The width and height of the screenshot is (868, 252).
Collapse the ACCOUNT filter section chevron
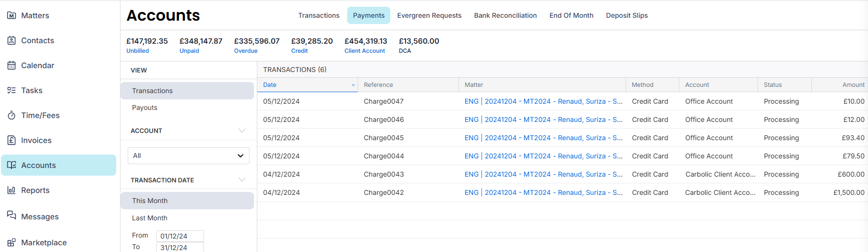pos(242,131)
